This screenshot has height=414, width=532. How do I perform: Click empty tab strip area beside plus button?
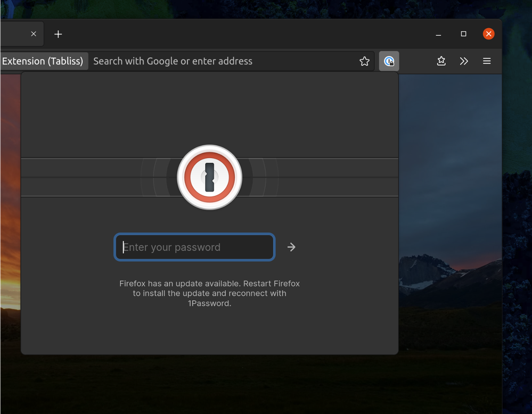point(240,34)
